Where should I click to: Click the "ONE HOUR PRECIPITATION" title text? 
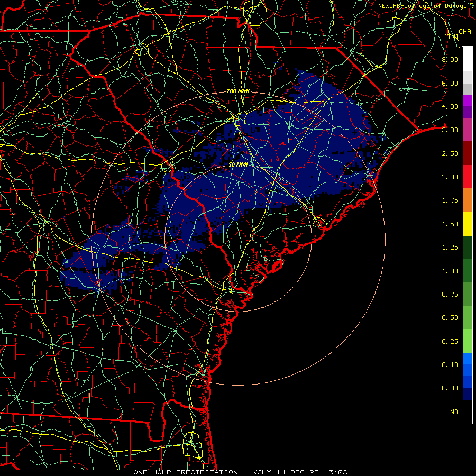click(186, 472)
